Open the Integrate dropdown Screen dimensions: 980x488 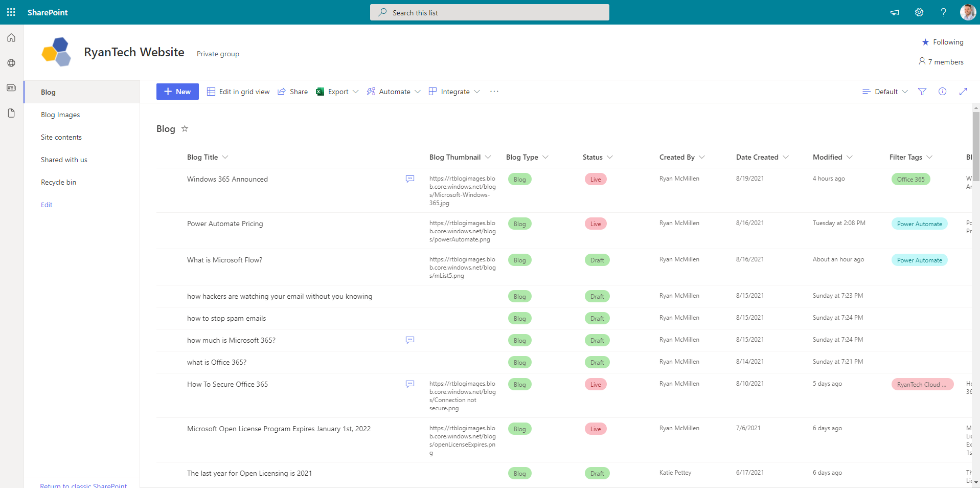pyautogui.click(x=454, y=92)
